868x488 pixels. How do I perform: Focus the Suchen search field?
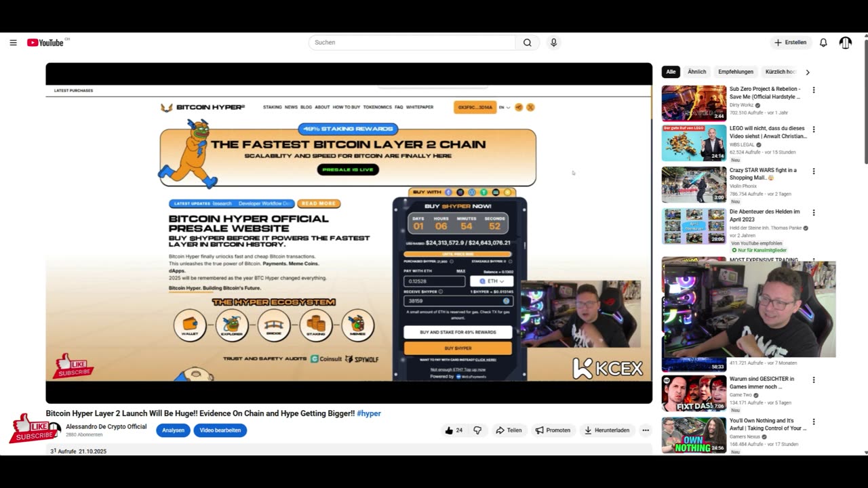(x=412, y=43)
